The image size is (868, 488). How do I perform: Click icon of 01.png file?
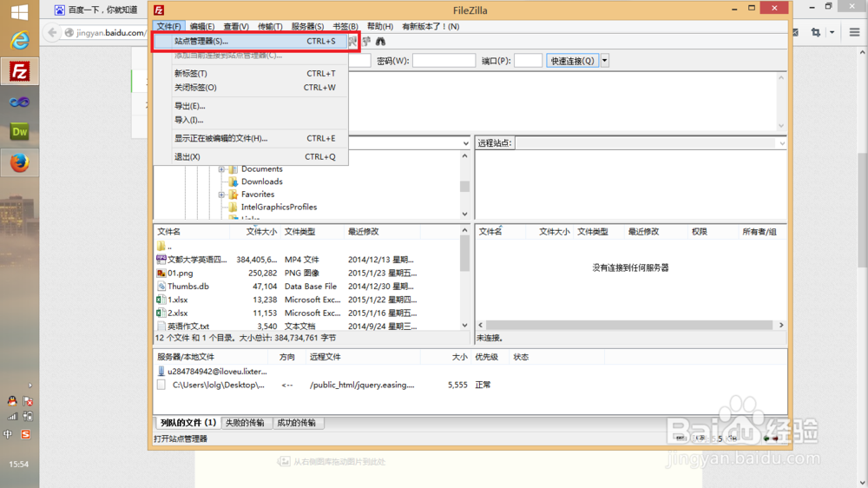[x=161, y=273]
